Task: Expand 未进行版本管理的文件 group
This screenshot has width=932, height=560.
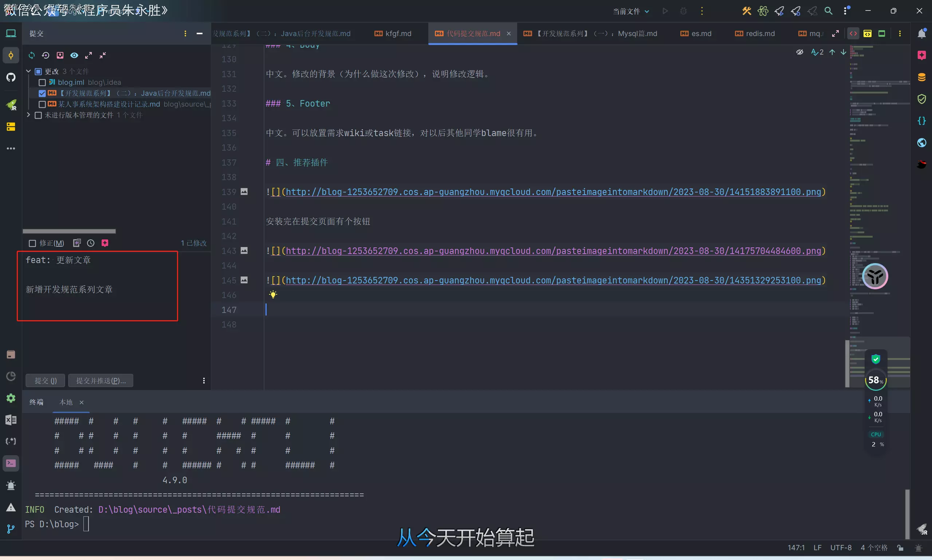Action: click(x=28, y=115)
